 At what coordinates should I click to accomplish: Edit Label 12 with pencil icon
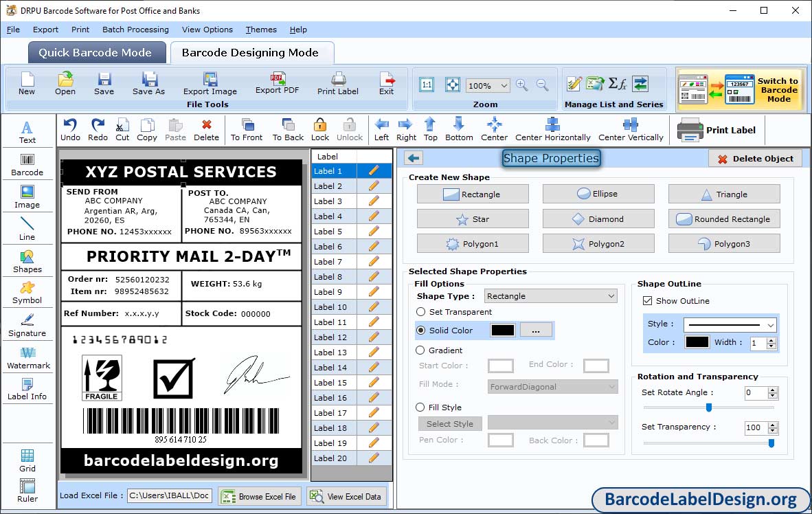click(x=374, y=337)
